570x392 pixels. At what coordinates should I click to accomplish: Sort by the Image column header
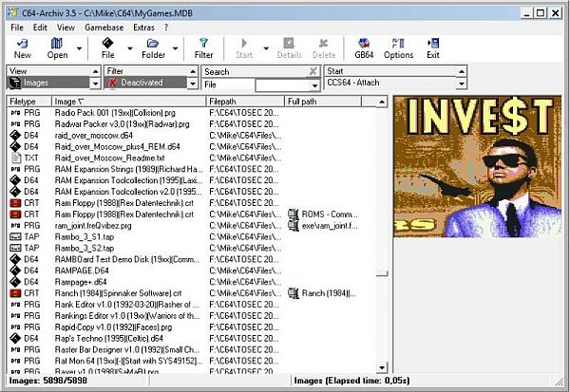[x=128, y=102]
